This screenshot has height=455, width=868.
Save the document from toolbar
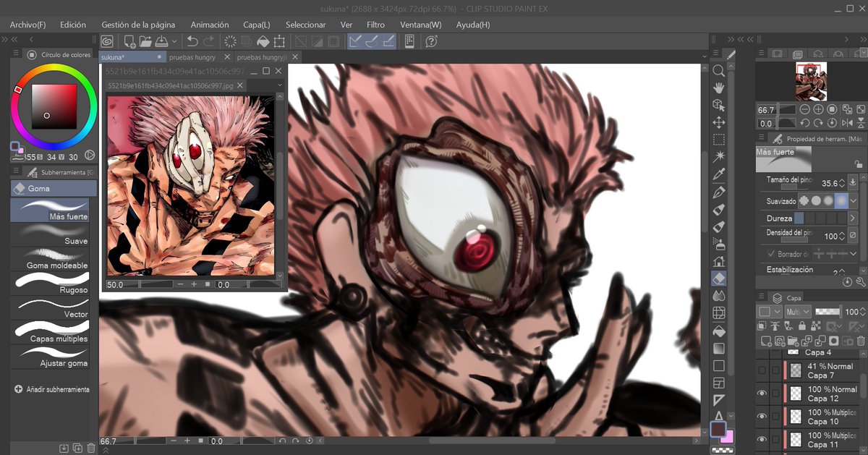[x=163, y=41]
